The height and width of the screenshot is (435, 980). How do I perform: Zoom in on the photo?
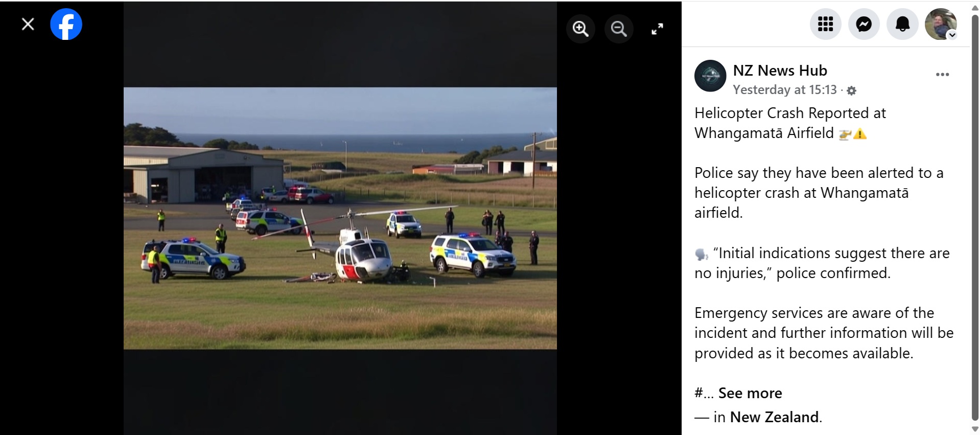click(x=580, y=29)
